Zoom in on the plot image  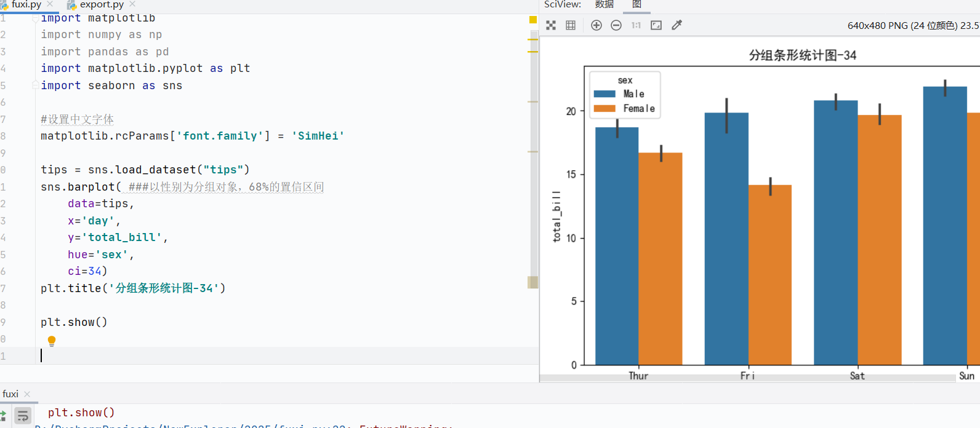click(x=596, y=25)
